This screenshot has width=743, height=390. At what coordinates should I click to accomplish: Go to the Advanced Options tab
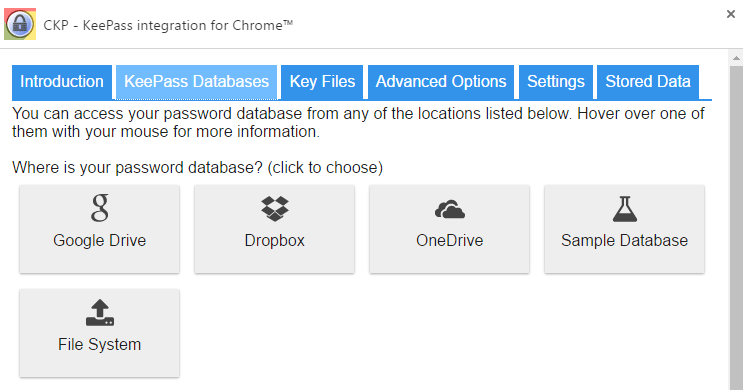tap(441, 82)
